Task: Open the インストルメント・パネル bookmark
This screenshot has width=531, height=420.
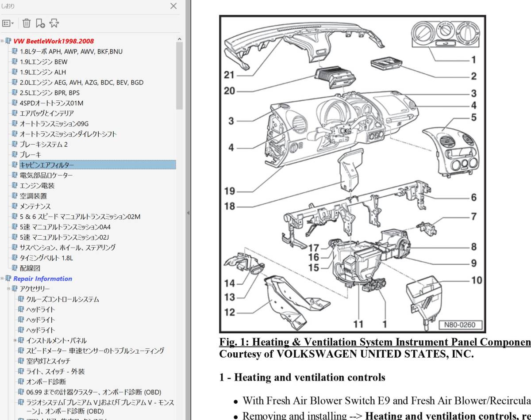Action: [x=56, y=340]
